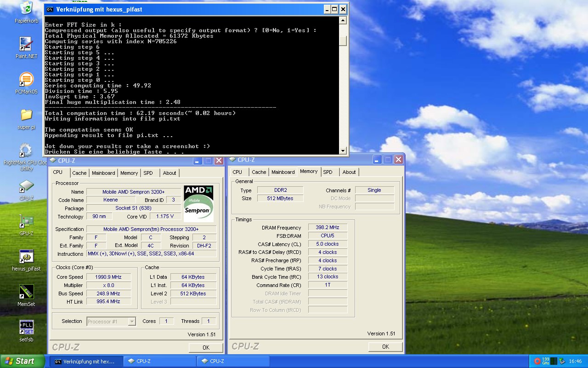Click Memory Type DDR2 value
Screen dimensions: 588x368
click(280, 190)
